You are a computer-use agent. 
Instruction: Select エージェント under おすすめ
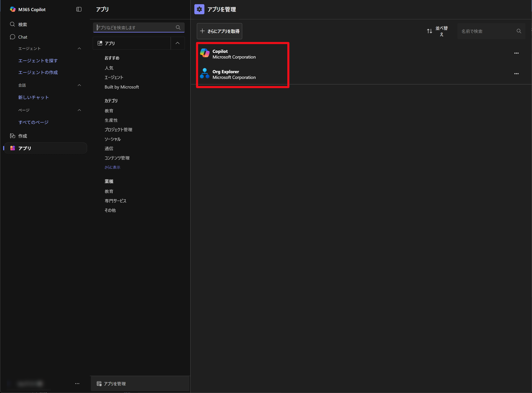pos(114,78)
